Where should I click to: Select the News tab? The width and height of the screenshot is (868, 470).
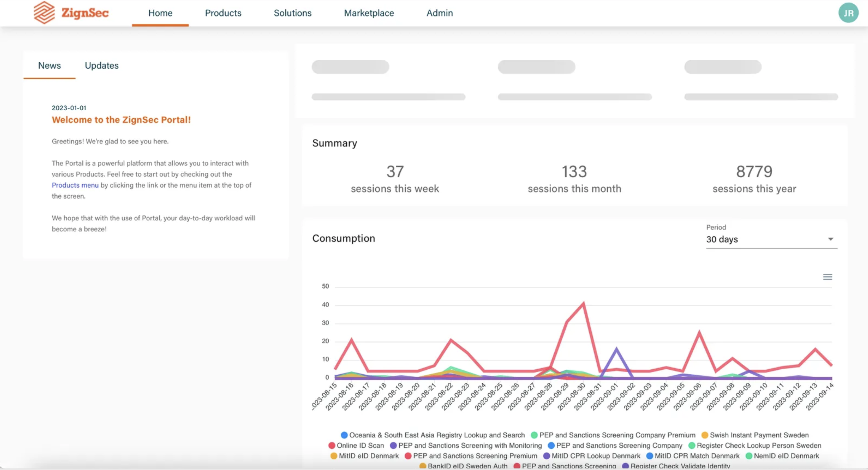tap(49, 66)
